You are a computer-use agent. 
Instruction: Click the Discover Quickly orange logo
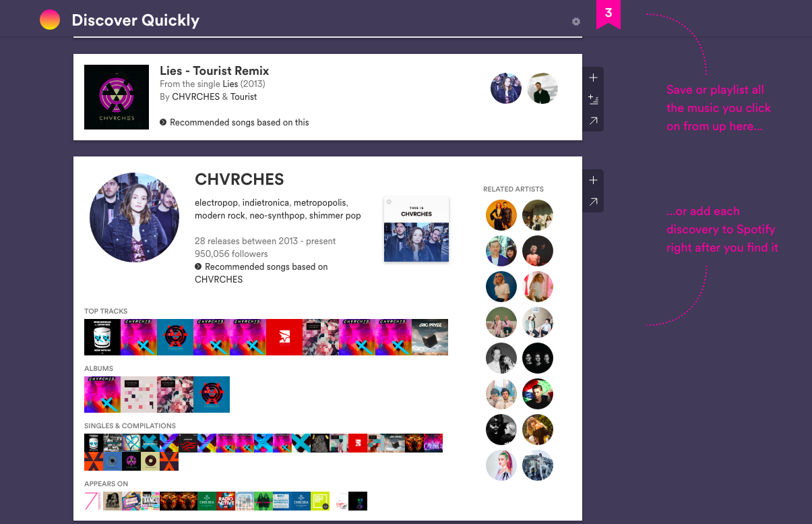click(50, 20)
